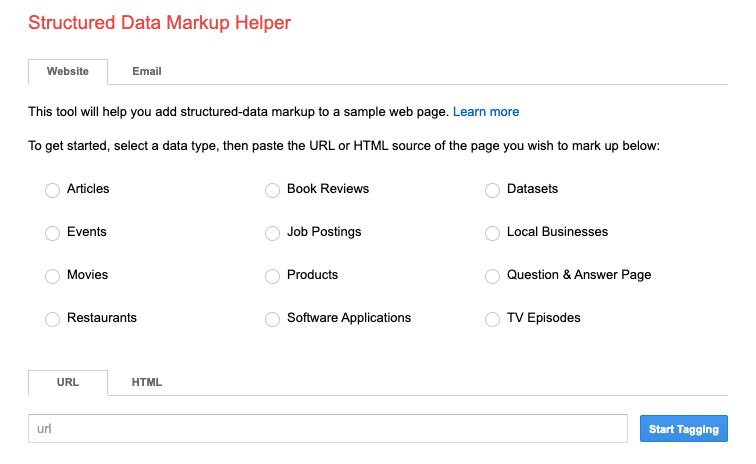Select Question & Answer Page option
This screenshot has width=756, height=464.
click(x=492, y=276)
